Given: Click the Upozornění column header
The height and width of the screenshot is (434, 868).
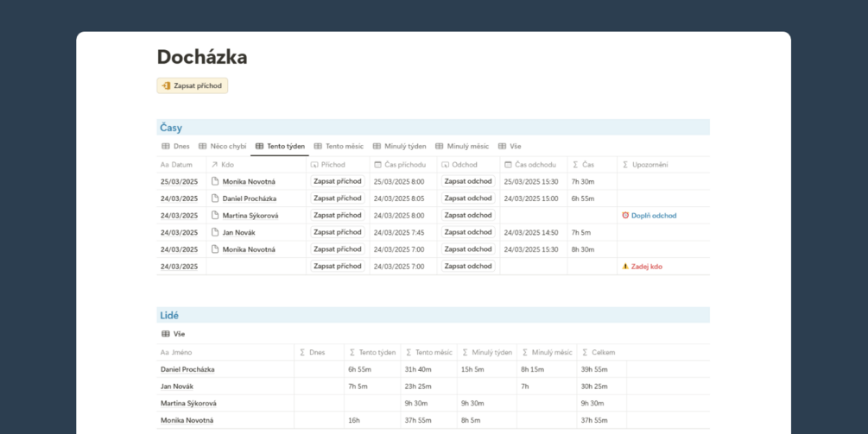Looking at the screenshot, I should click(x=663, y=165).
